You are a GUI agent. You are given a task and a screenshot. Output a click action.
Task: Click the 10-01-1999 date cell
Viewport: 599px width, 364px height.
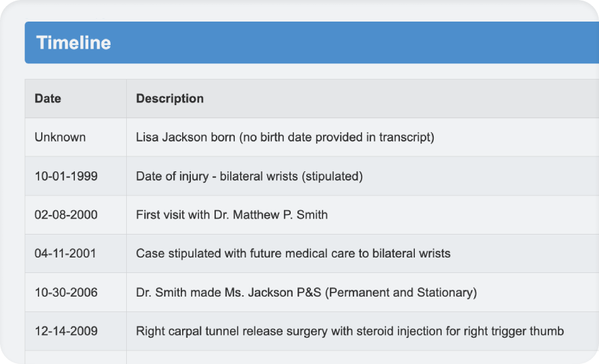coord(66,177)
